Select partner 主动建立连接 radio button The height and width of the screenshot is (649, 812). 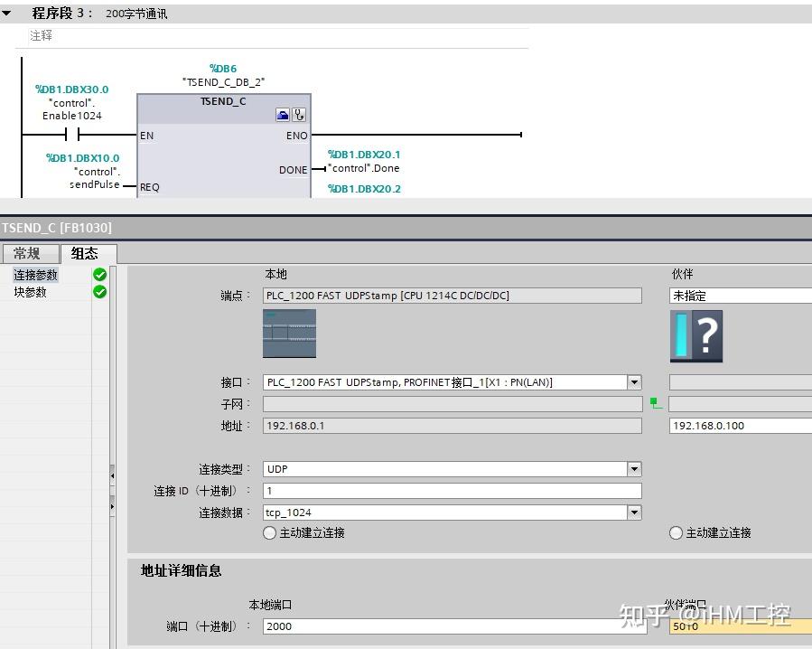(x=676, y=533)
